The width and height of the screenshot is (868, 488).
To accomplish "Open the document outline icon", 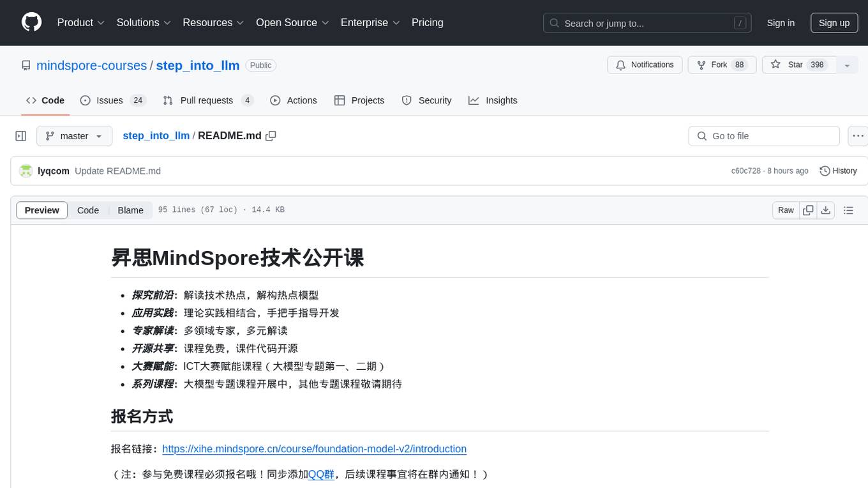I will pos(848,210).
